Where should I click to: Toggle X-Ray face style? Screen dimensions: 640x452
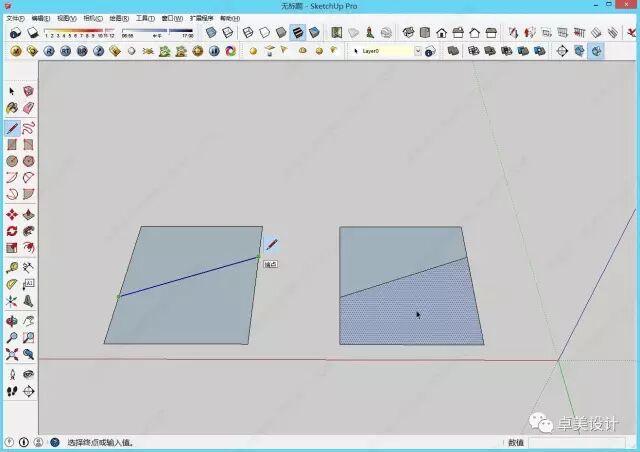click(x=211, y=32)
